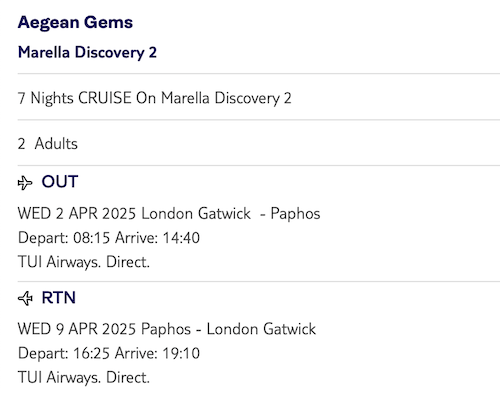
Task: Click outbound TUI Airways. Direct. text
Action: point(84,262)
